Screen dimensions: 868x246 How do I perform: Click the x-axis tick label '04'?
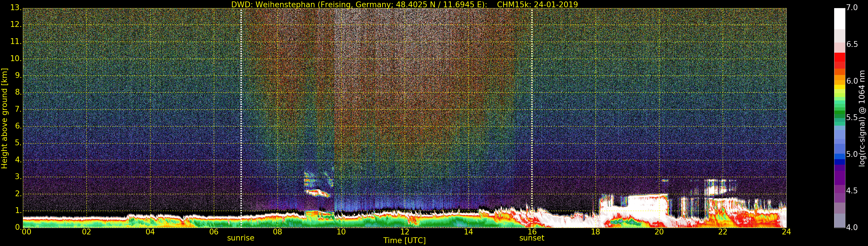pyautogui.click(x=150, y=232)
